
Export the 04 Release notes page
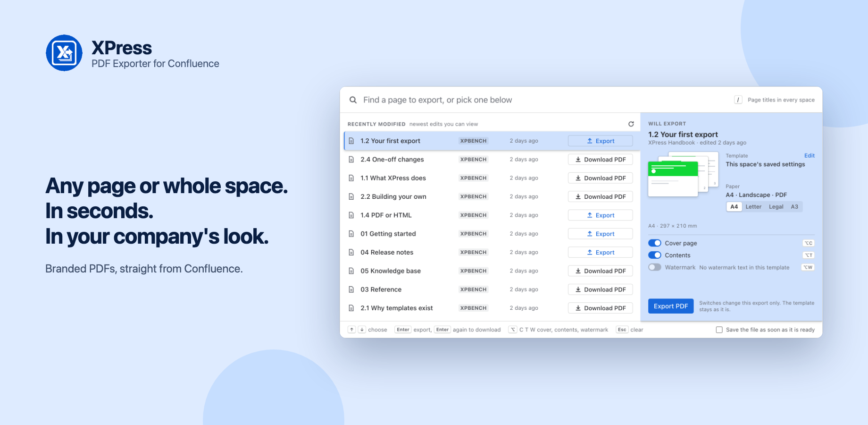[601, 252]
